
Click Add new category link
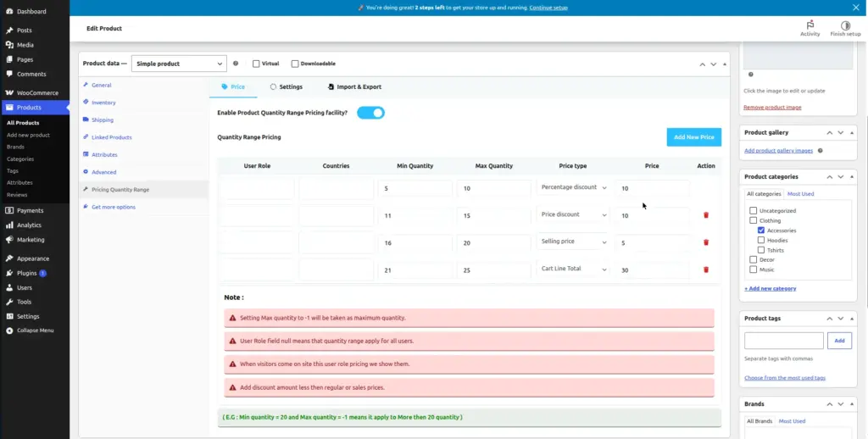[x=770, y=288]
